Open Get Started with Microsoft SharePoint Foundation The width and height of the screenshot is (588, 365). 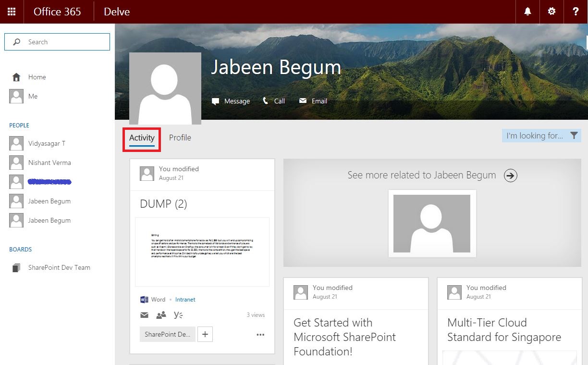[x=344, y=337]
